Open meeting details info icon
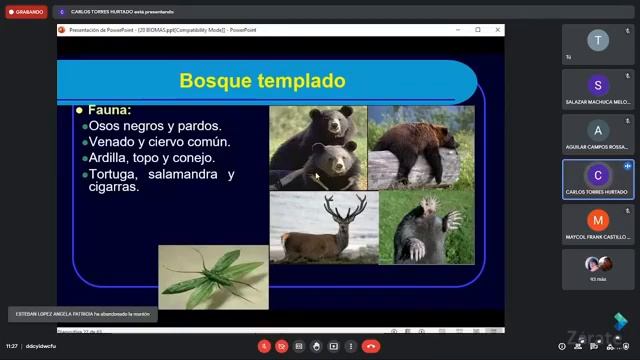 click(562, 347)
